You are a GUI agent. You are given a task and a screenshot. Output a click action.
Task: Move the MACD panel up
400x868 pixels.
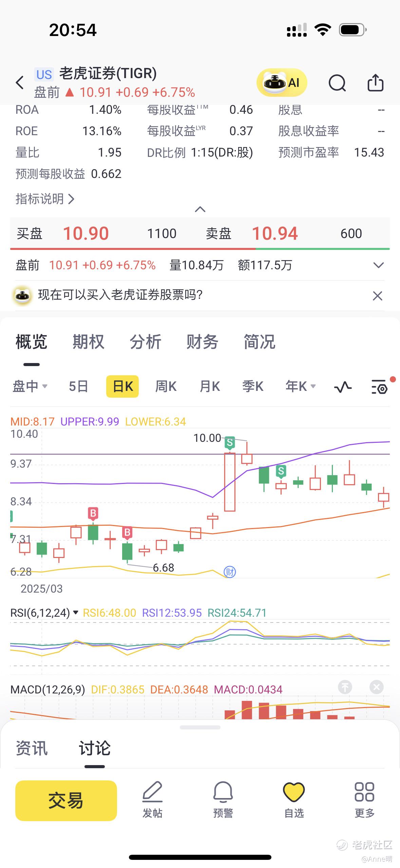345,687
